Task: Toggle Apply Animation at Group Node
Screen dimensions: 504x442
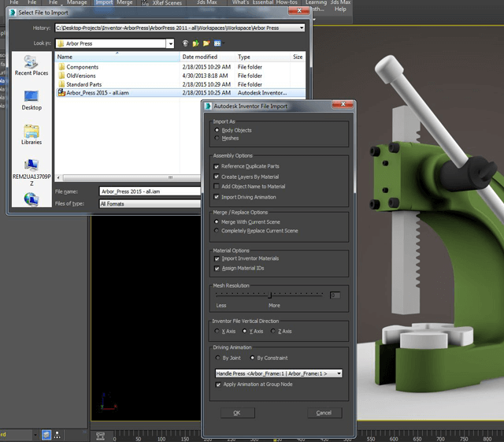Action: click(218, 384)
